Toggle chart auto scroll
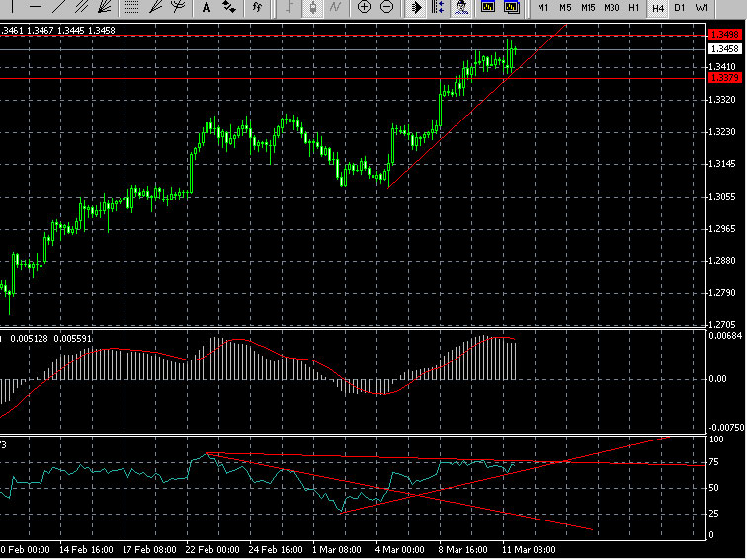The height and width of the screenshot is (560, 747). [416, 7]
